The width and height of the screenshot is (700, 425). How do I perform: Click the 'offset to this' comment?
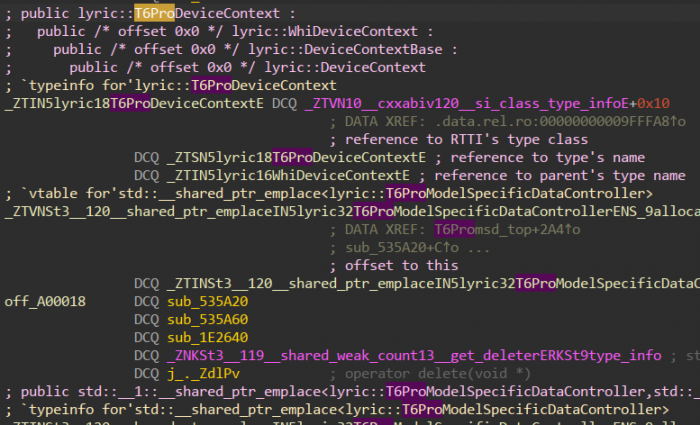click(402, 266)
